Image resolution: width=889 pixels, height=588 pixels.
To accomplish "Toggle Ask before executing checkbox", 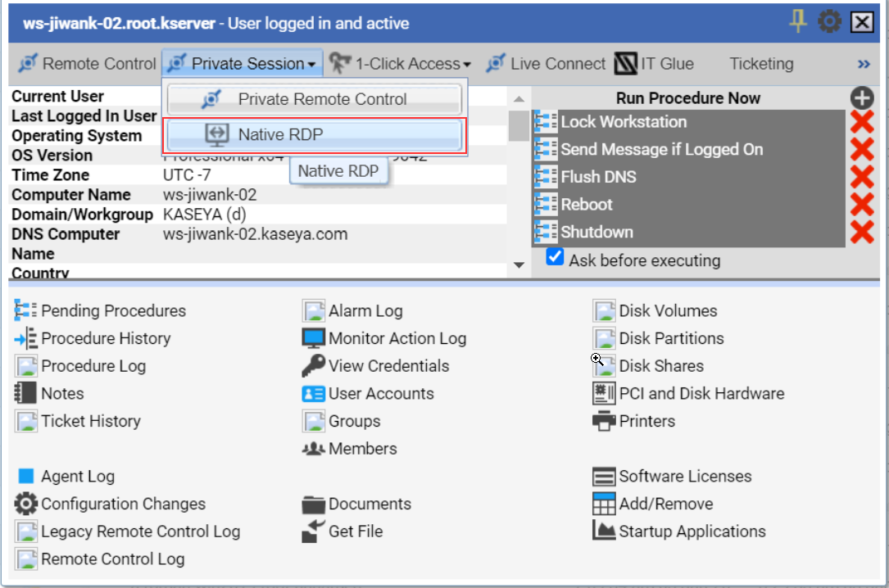I will pos(555,257).
